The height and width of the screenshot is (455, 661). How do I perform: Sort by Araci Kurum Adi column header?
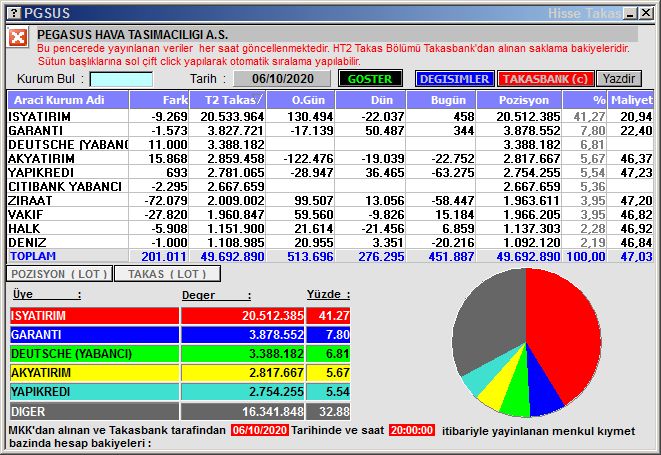click(x=68, y=100)
